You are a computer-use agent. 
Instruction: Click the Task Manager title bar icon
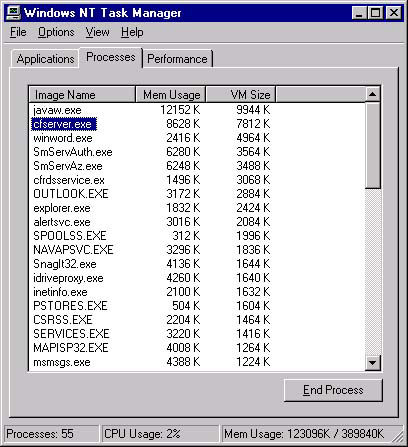14,13
